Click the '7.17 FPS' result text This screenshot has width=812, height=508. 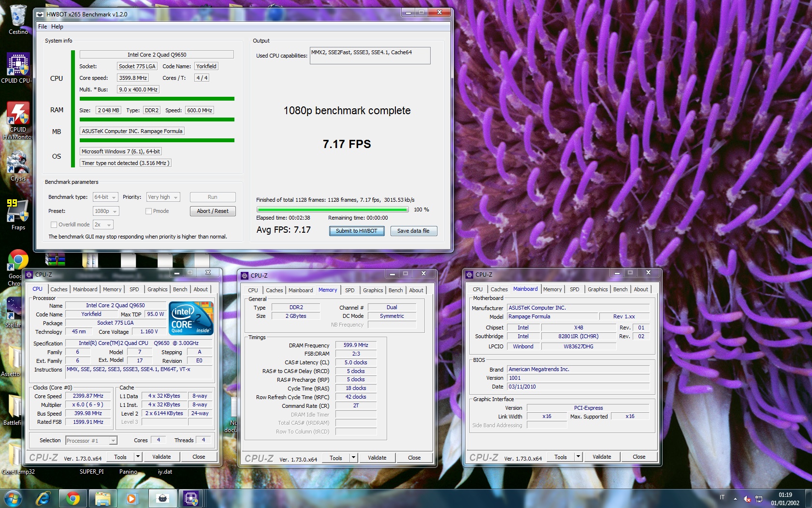(x=347, y=144)
